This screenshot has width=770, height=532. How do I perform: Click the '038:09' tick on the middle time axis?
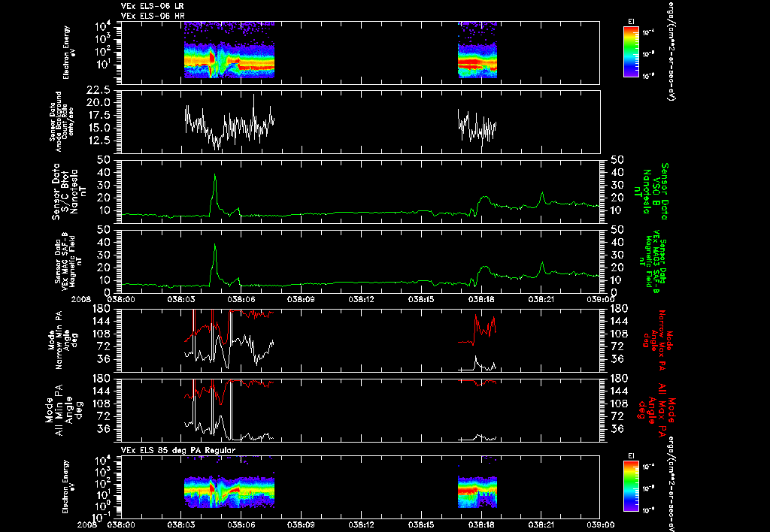coord(301,299)
